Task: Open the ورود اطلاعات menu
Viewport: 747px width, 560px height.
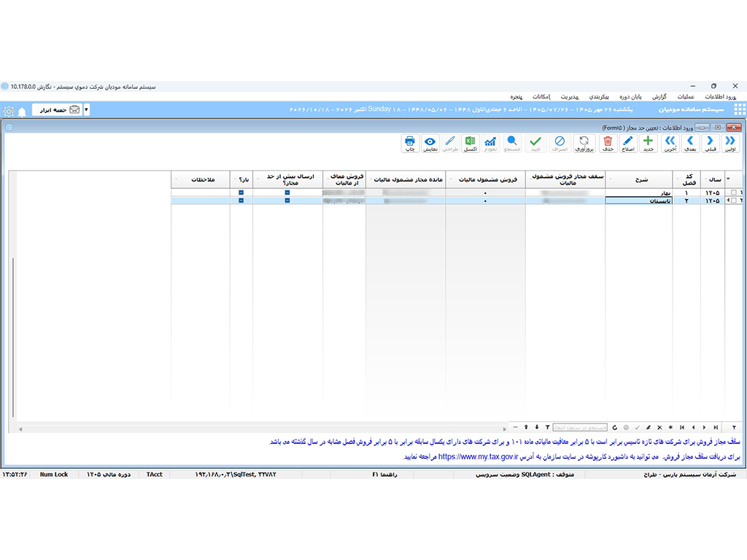Action: (720, 97)
